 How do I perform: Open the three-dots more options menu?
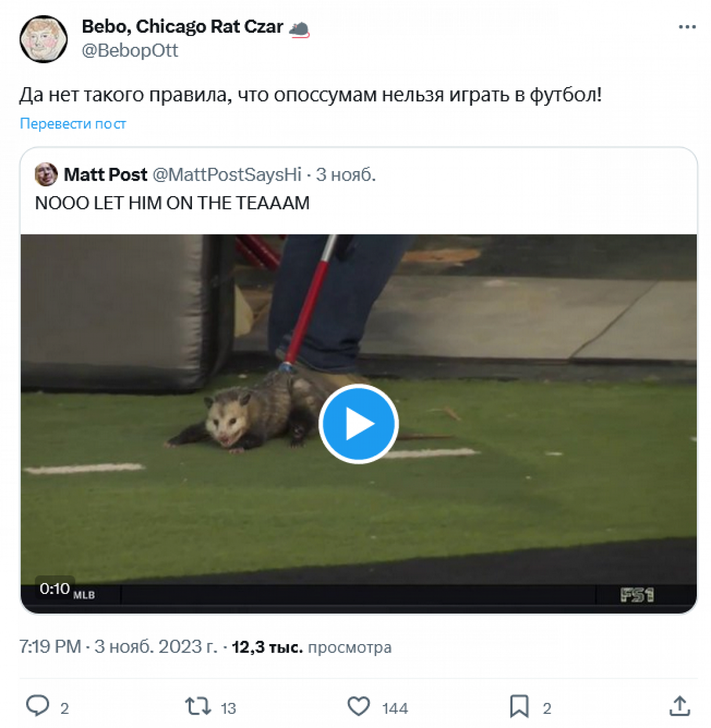[687, 27]
